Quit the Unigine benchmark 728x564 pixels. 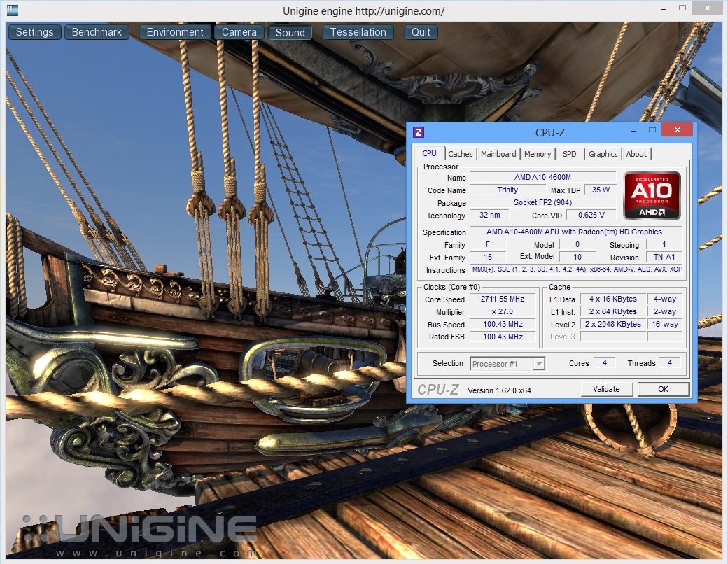point(421,32)
